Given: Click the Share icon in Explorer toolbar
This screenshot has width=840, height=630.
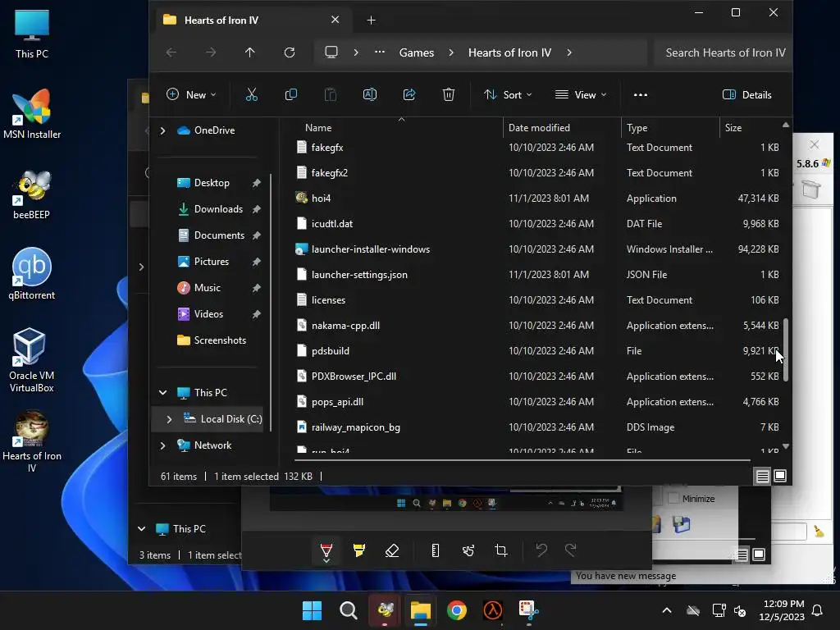Looking at the screenshot, I should [409, 95].
